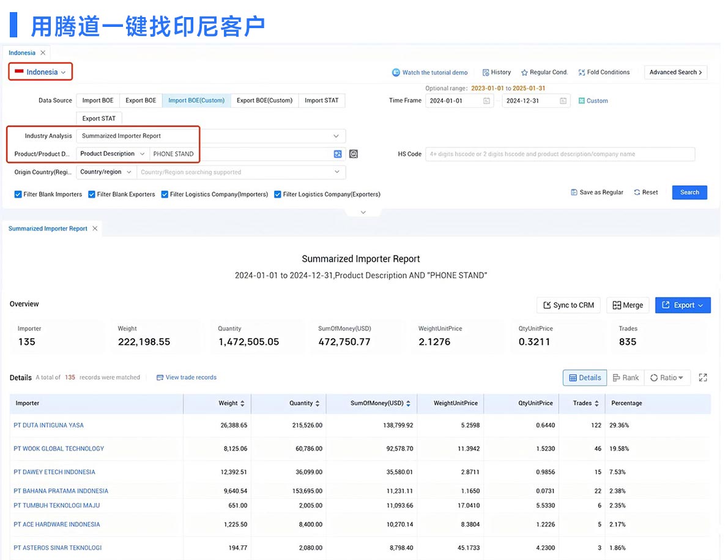Open importer PT DAWEY ETECH INDONESIA
The width and height of the screenshot is (728, 560).
(54, 472)
